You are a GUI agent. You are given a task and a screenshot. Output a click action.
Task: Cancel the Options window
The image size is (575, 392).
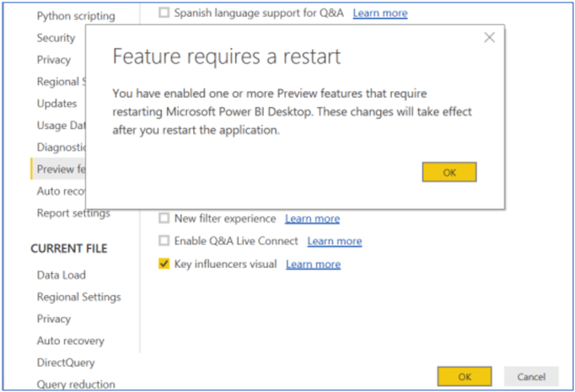[531, 376]
